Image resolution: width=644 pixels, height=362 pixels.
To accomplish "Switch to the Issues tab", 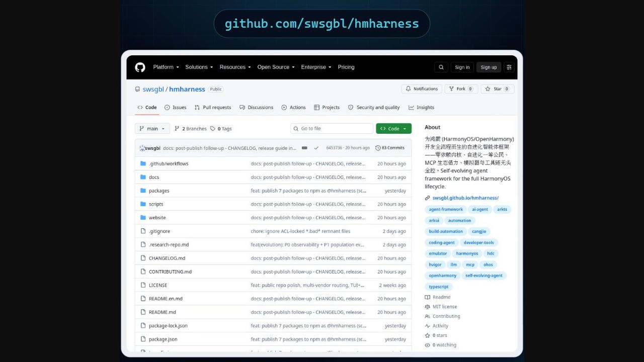I will pyautogui.click(x=175, y=108).
